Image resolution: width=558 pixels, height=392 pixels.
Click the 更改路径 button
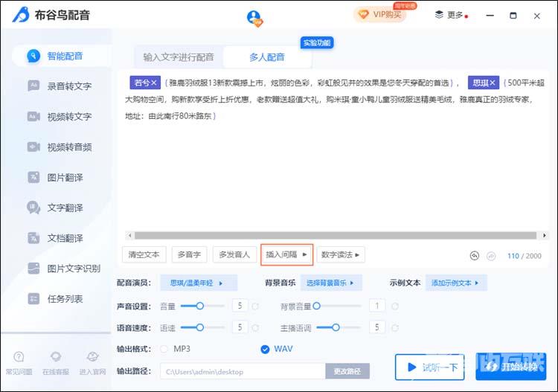(347, 371)
